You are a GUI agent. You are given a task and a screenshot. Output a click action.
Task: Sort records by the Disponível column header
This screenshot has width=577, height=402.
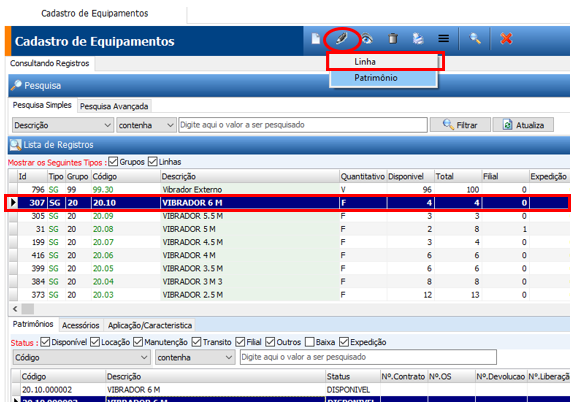click(x=411, y=176)
